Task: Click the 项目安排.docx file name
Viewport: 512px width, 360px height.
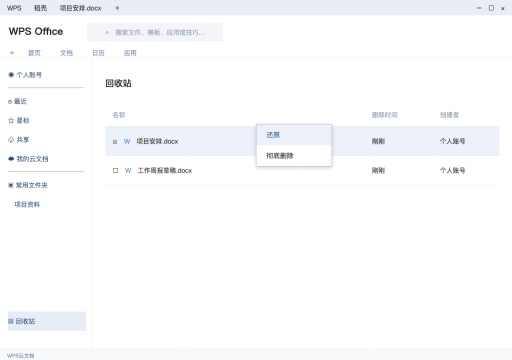Action: [x=157, y=141]
